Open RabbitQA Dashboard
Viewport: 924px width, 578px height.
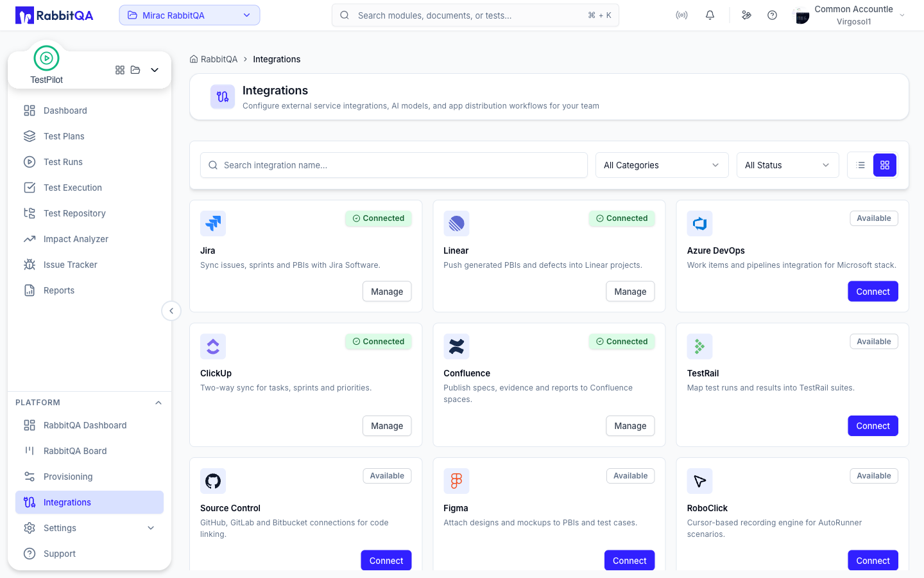[x=89, y=425]
